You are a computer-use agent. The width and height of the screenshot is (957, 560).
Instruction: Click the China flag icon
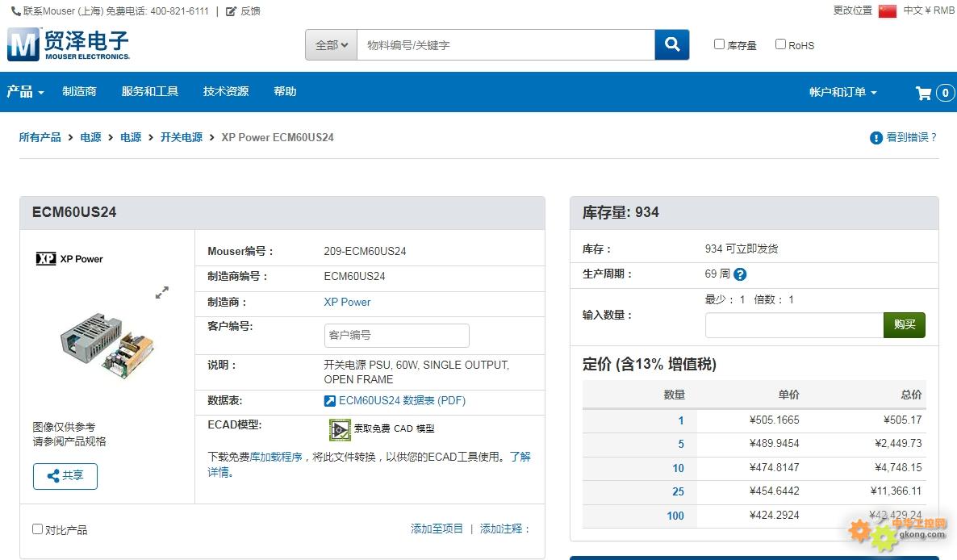pyautogui.click(x=888, y=11)
